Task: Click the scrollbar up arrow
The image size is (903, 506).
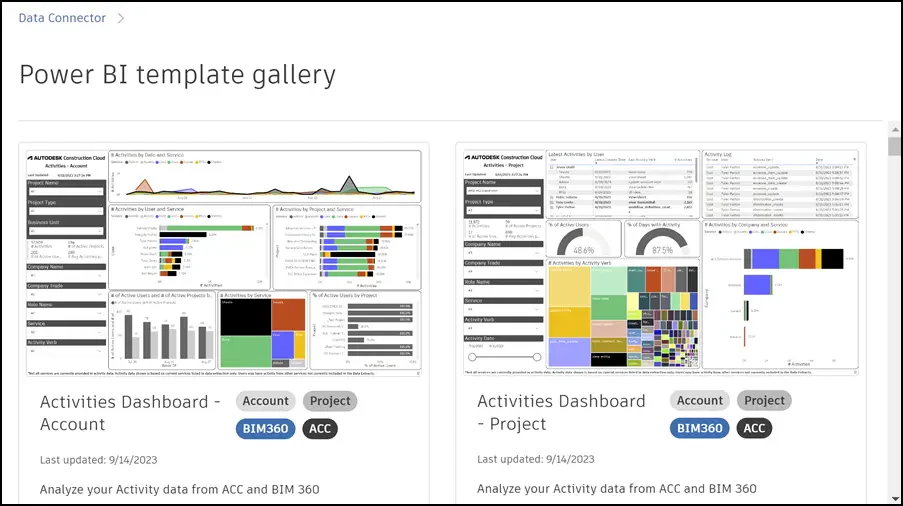Action: [894, 130]
